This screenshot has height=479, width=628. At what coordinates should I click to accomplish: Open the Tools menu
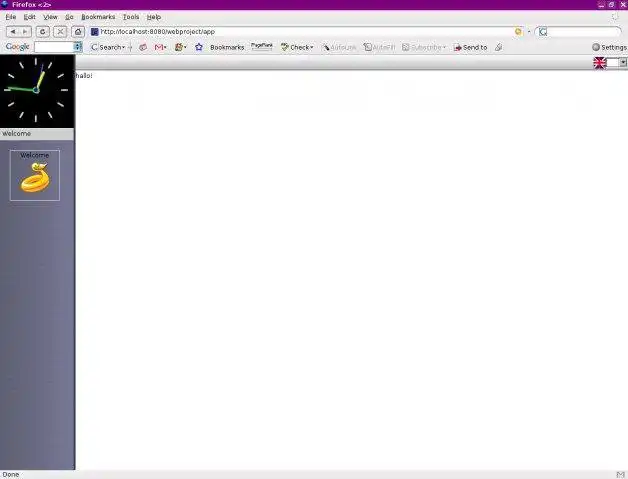(131, 17)
